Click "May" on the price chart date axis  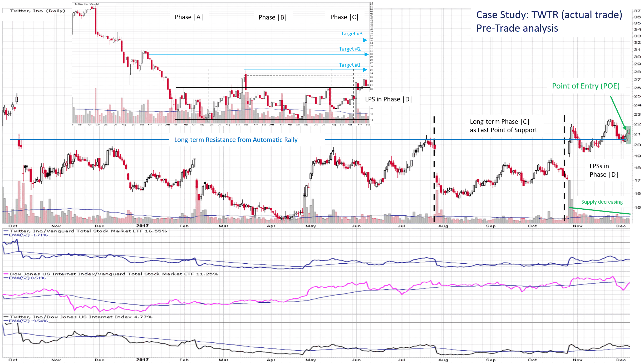pos(311,226)
